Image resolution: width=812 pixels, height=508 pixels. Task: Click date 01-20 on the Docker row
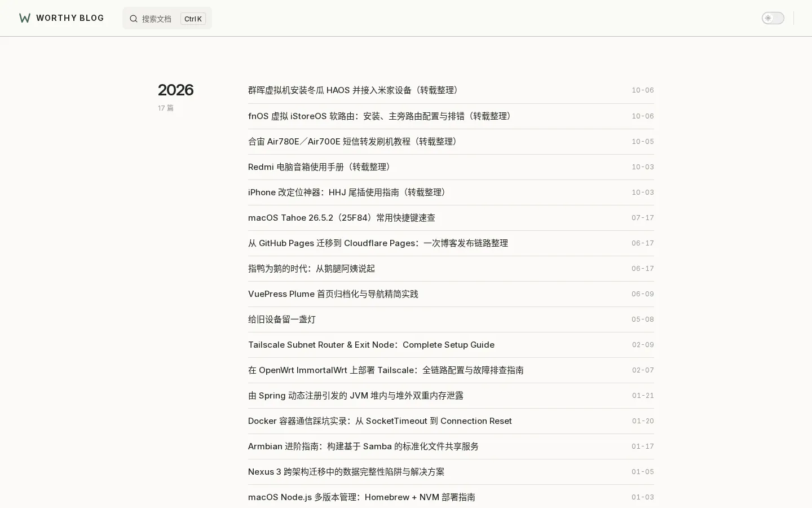643,421
